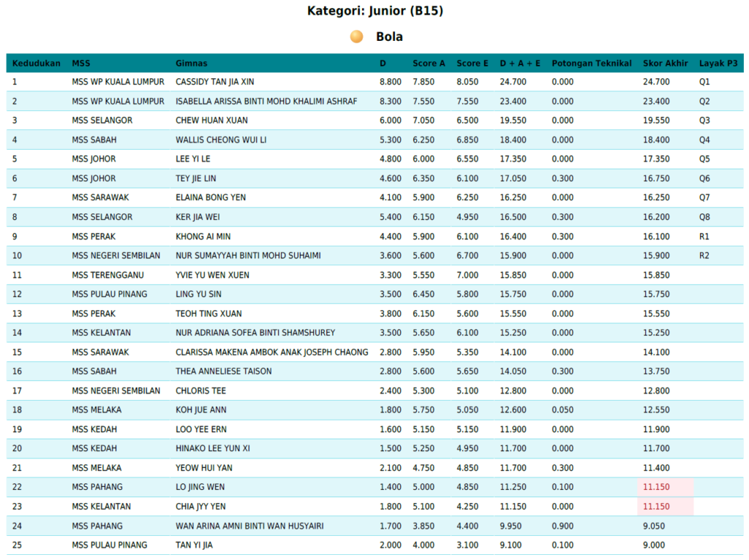This screenshot has width=749, height=560.
Task: Select the Isabella Arissa Binti Mohd Khalimi Ashraf row
Action: pos(266,102)
